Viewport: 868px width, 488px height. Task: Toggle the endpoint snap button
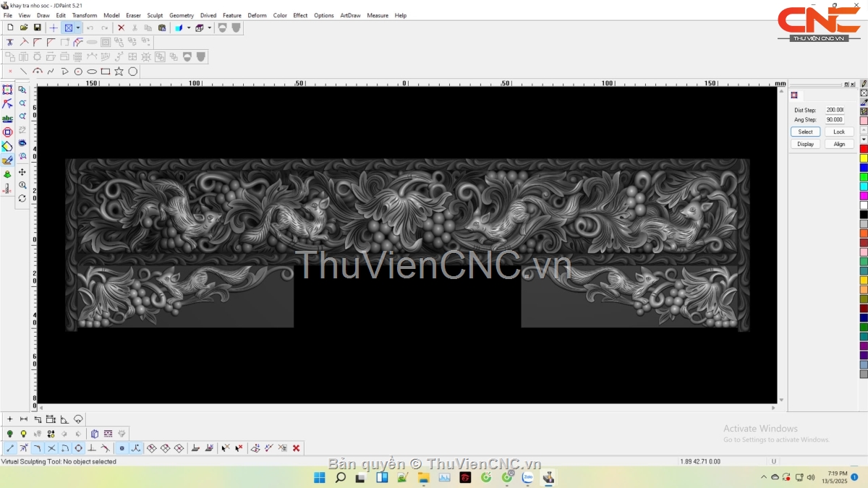tap(10, 448)
